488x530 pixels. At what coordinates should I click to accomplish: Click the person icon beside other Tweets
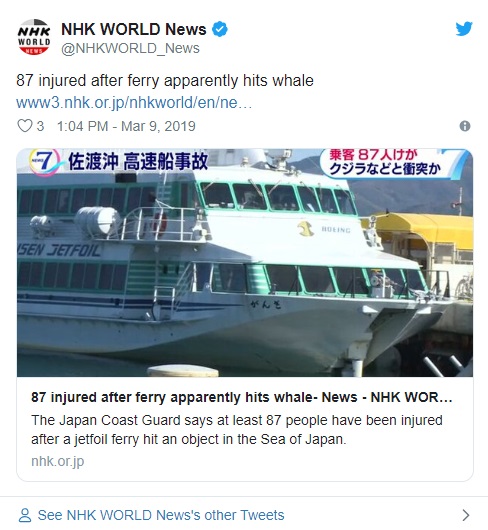click(25, 515)
